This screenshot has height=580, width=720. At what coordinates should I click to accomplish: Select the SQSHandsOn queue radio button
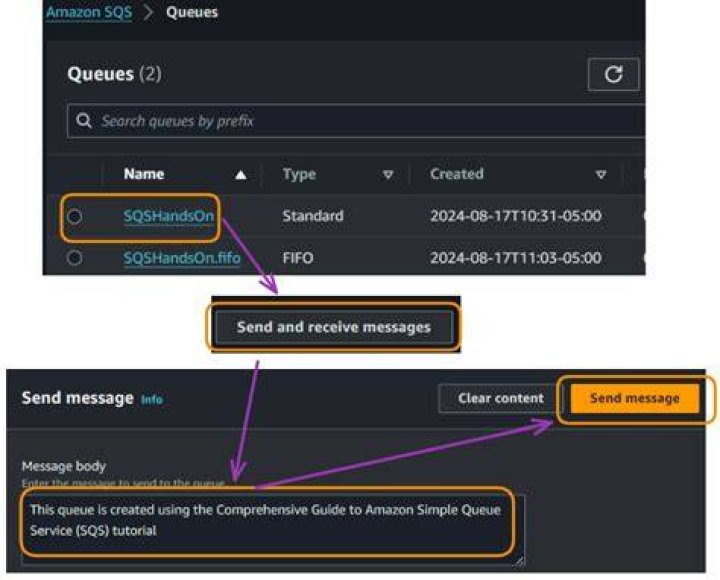tap(74, 216)
